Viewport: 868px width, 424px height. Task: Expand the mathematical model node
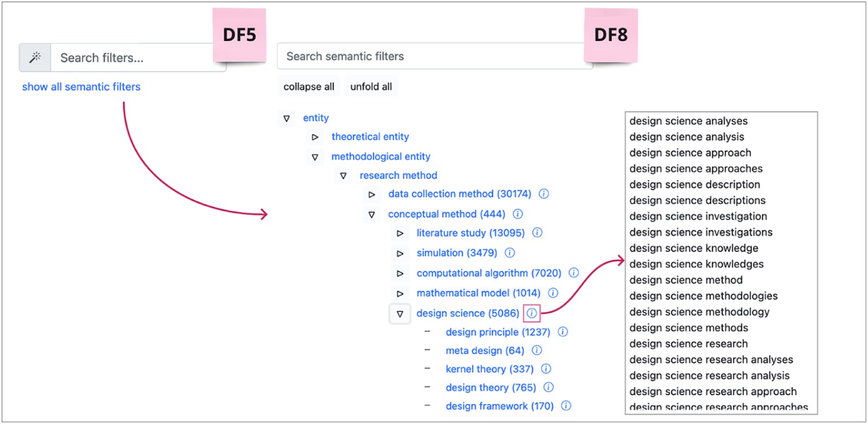(x=400, y=294)
